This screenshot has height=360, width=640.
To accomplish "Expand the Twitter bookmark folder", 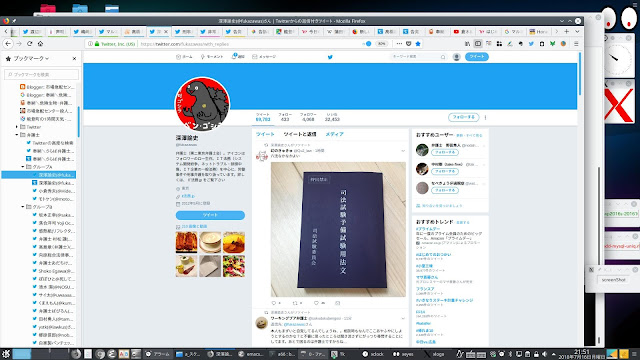I will (17, 127).
